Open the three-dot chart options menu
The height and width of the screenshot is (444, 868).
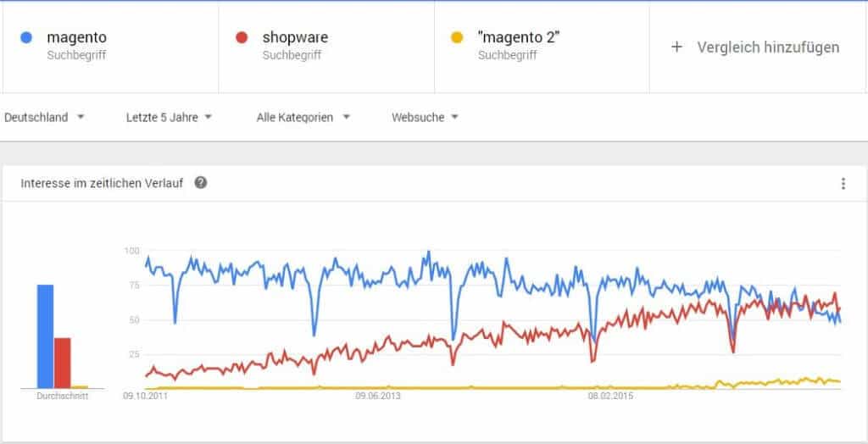click(x=843, y=184)
